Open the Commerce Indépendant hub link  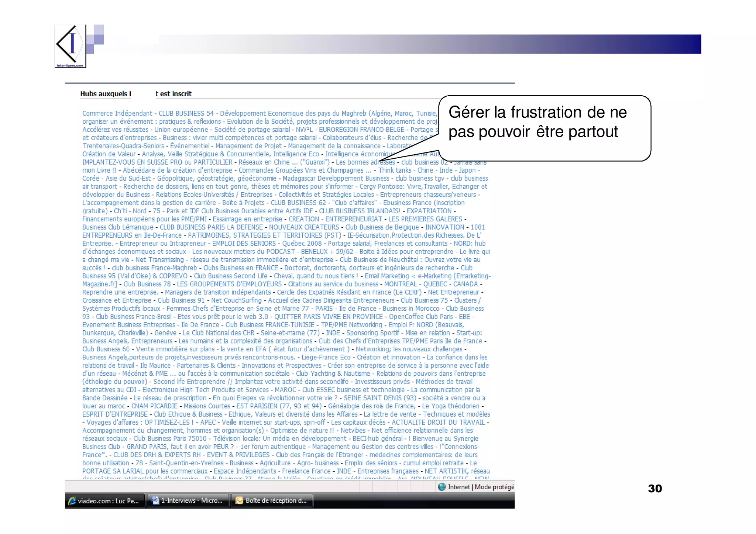117,113
